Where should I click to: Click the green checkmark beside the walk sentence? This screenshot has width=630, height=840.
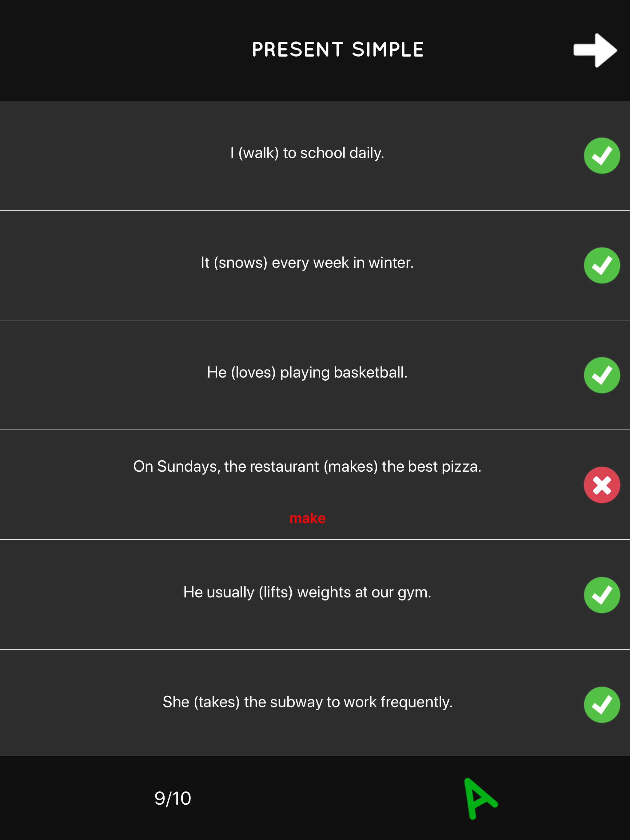(602, 155)
